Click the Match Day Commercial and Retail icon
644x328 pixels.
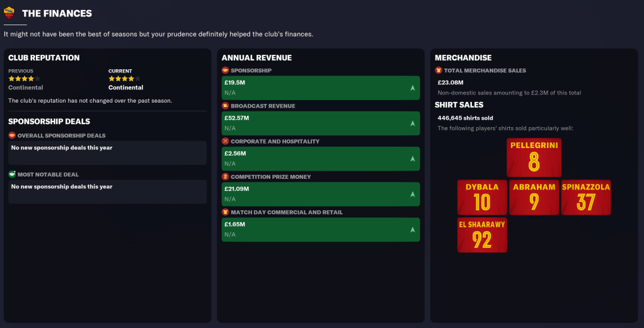(225, 212)
